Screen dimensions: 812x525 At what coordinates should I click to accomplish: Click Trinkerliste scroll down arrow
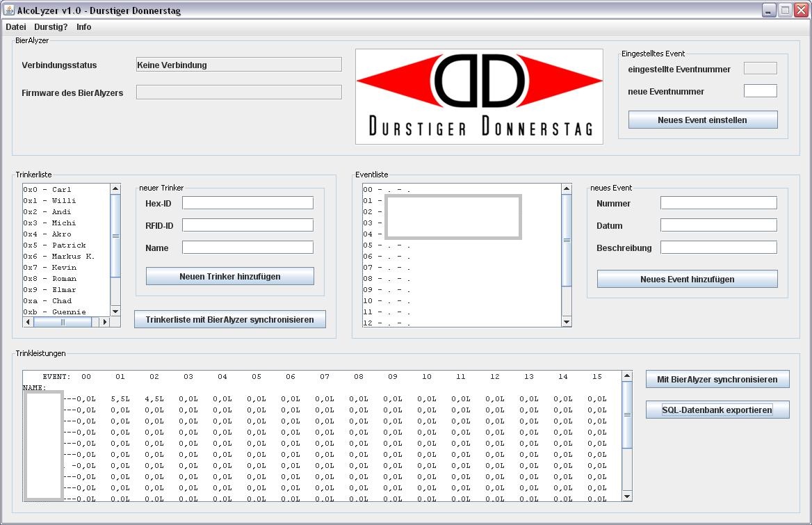(x=115, y=312)
